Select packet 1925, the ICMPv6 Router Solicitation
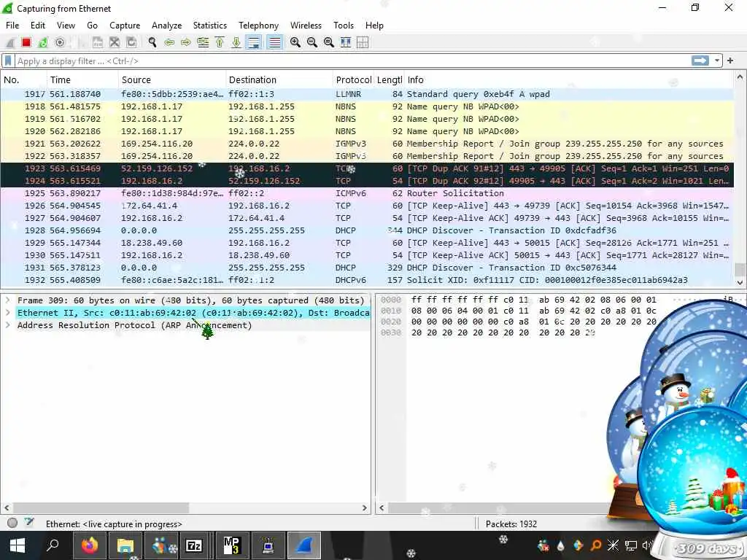Image resolution: width=747 pixels, height=560 pixels. pos(367,193)
